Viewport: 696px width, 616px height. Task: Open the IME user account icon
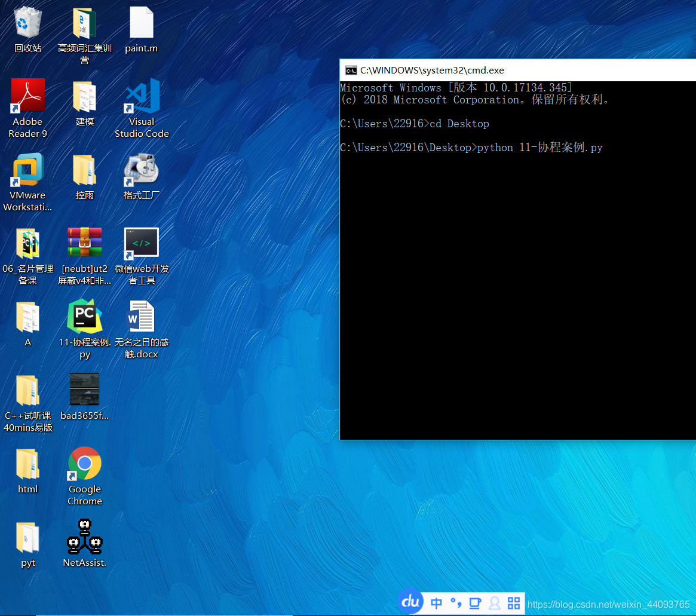[495, 603]
